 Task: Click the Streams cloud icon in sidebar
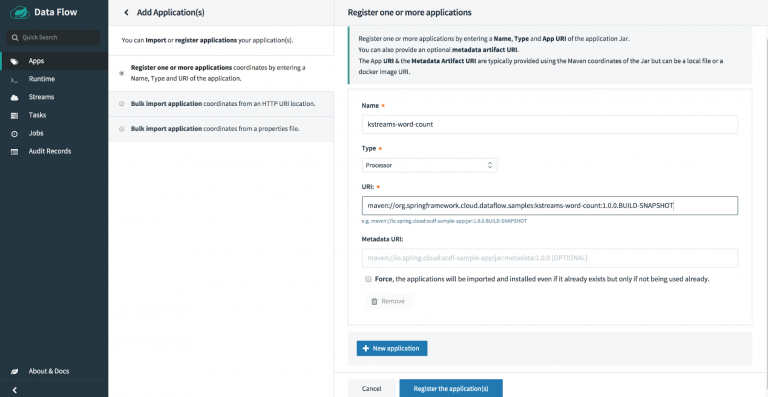point(15,97)
